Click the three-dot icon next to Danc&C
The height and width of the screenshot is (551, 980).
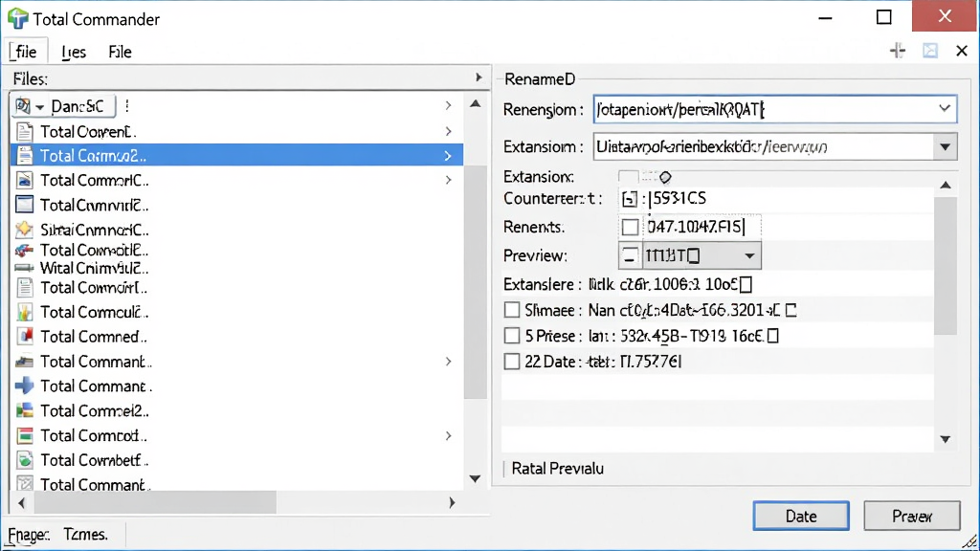click(x=127, y=105)
